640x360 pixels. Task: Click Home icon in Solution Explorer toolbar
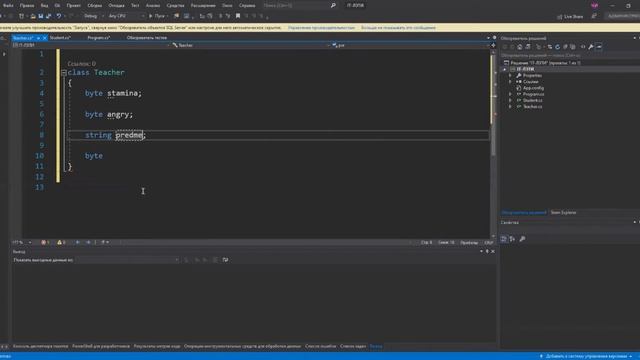(x=520, y=47)
